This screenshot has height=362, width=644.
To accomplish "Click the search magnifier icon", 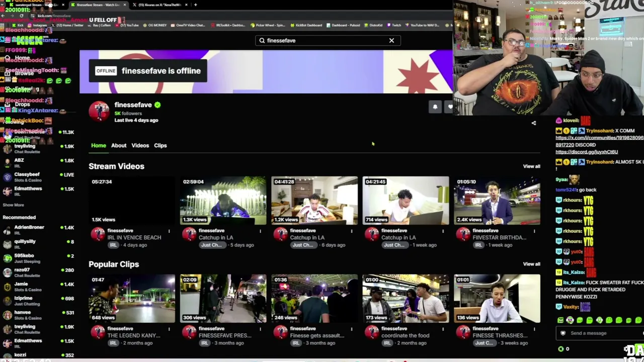I will point(262,40).
